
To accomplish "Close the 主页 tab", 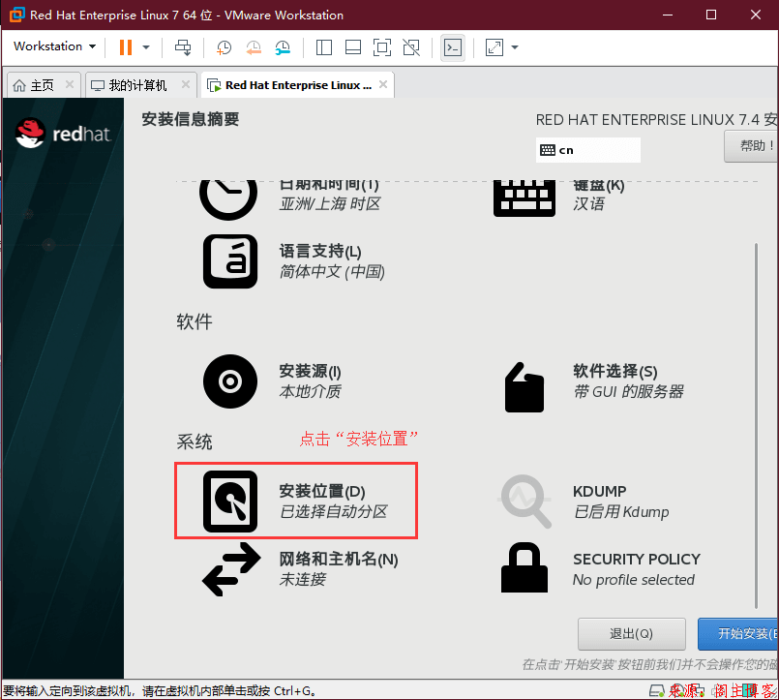I will pyautogui.click(x=70, y=84).
